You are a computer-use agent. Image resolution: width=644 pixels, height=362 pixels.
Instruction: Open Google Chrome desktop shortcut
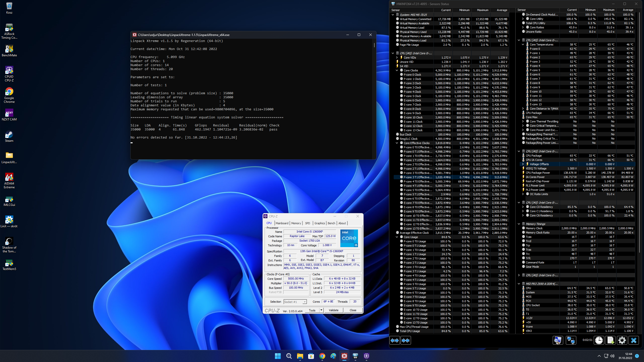(x=9, y=95)
